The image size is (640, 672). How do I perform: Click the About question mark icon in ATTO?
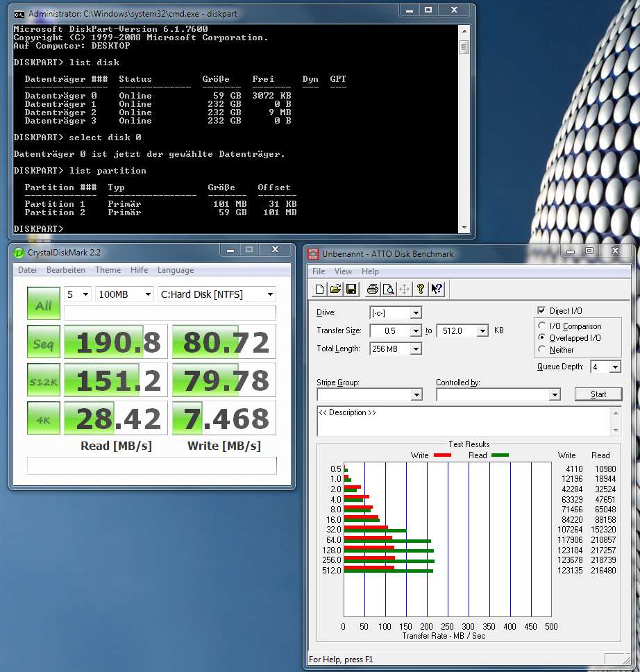(421, 289)
